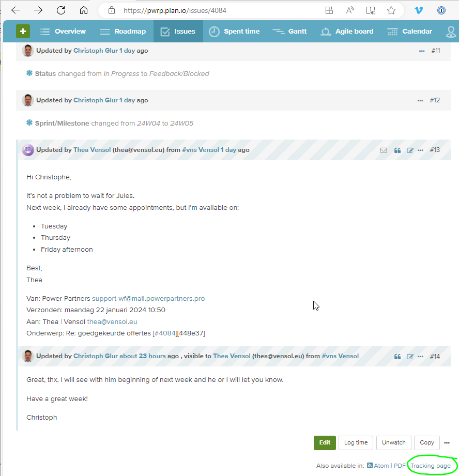
Task: Select the URL in the address bar
Action: coord(175,11)
